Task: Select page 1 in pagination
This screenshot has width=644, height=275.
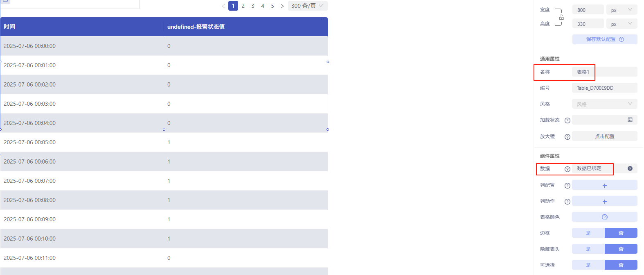Action: click(x=233, y=6)
